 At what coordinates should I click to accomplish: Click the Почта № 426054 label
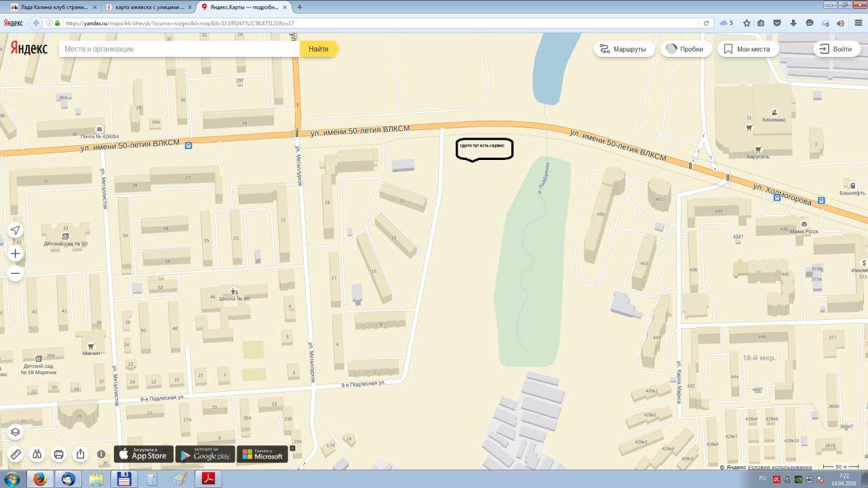pos(100,136)
